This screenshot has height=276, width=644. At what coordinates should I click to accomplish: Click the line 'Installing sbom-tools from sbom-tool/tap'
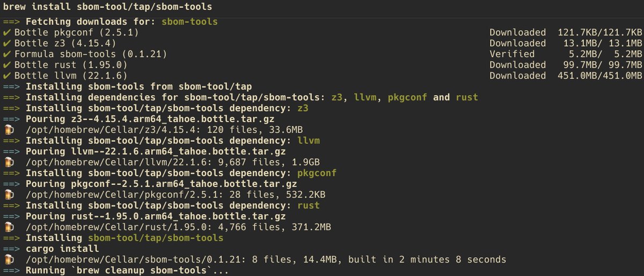pos(127,86)
